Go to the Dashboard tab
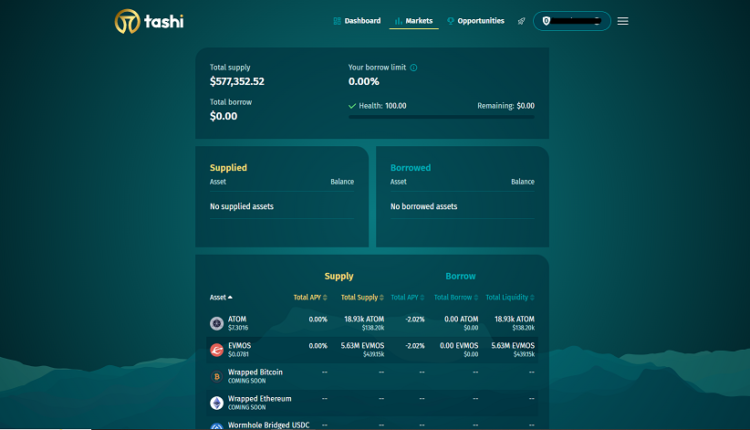Image resolution: width=750 pixels, height=430 pixels. [357, 21]
